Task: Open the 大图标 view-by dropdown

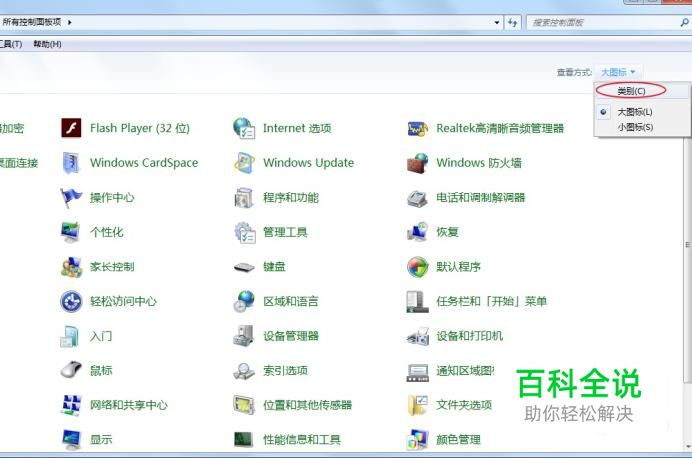Action: (x=618, y=72)
